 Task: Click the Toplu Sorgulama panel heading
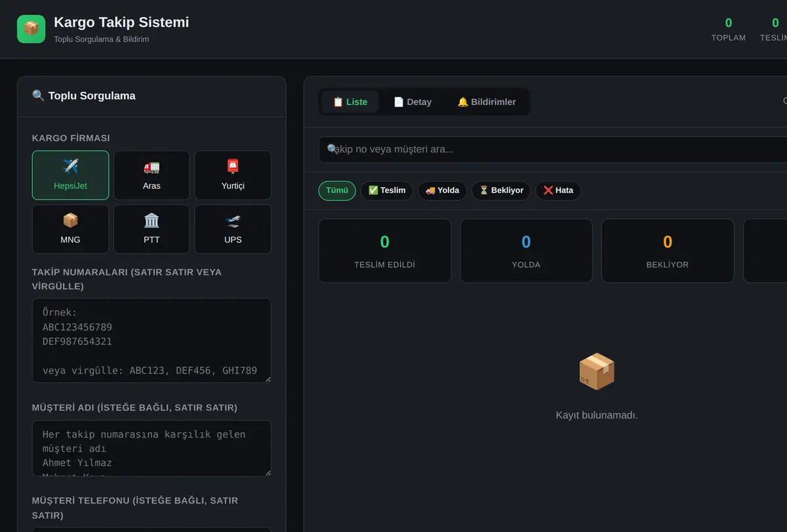[84, 96]
